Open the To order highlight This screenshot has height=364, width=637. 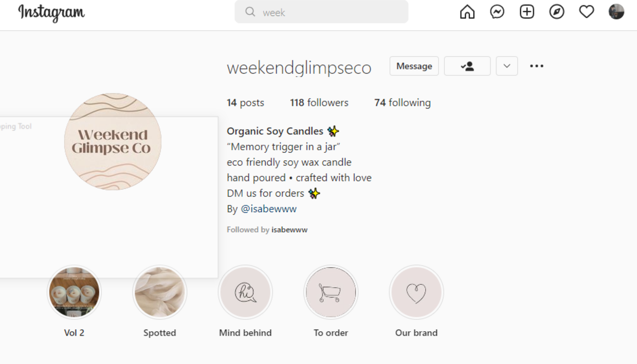coord(331,292)
